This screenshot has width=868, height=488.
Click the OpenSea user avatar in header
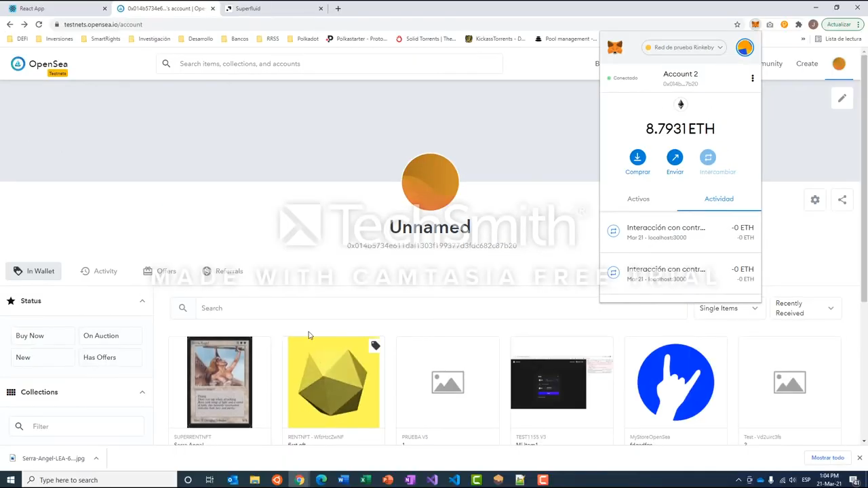point(839,64)
